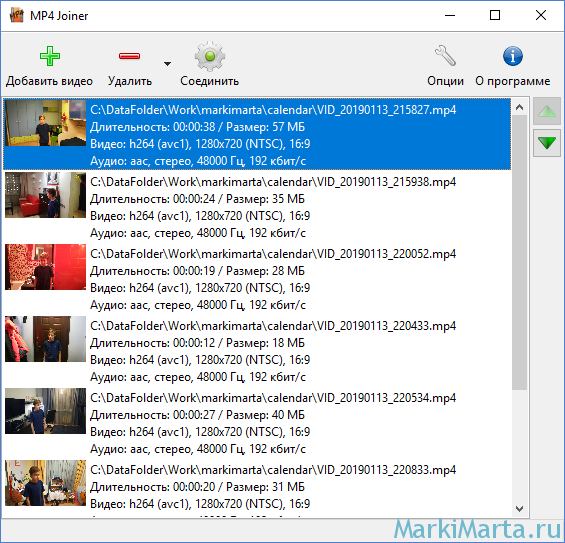The width and height of the screenshot is (565, 543).
Task: Move the selected video up with the green arrow
Action: pos(547,111)
